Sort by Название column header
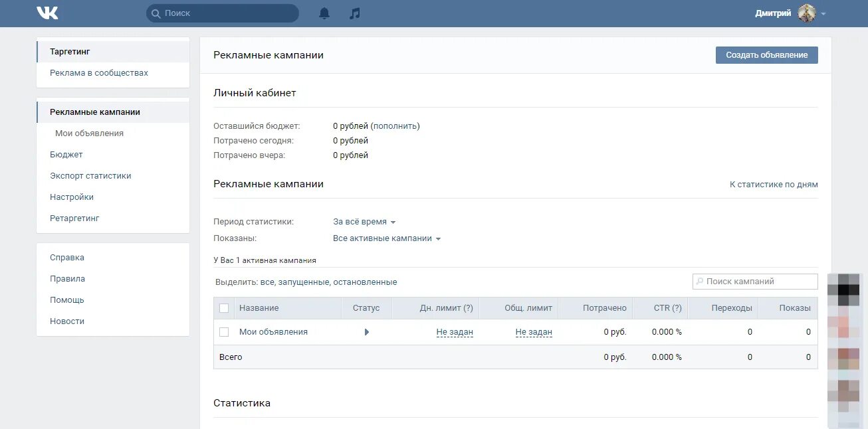Screen dimensions: 868x429 259,308
